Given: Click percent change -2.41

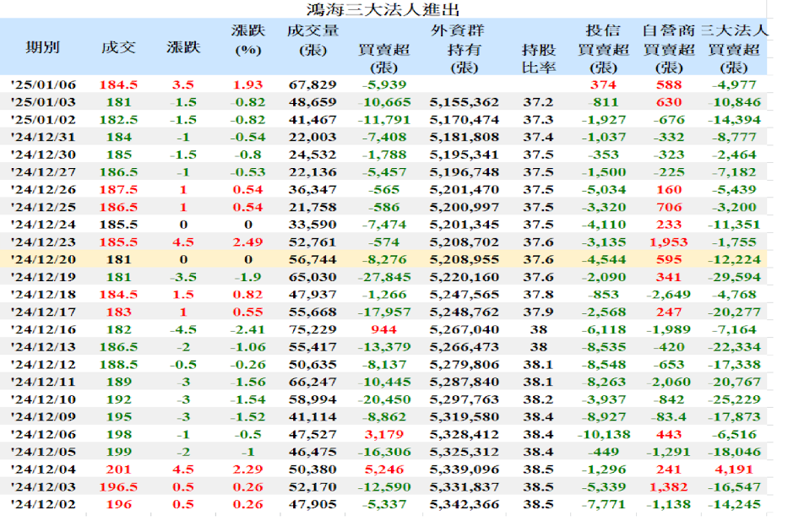Looking at the screenshot, I should [x=247, y=329].
